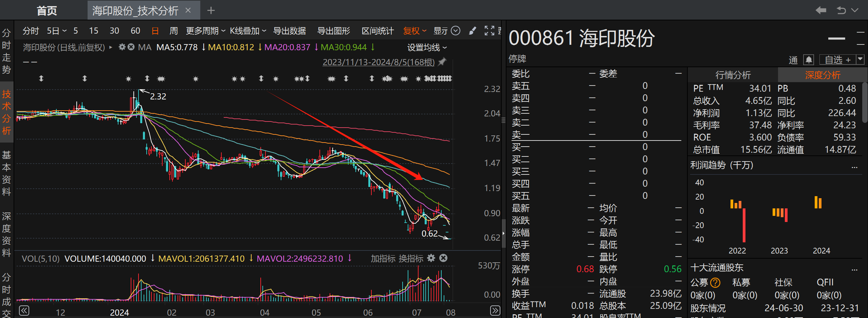The image size is (868, 318).
Task: Switch to daily (日) K-line period
Action: 155,31
